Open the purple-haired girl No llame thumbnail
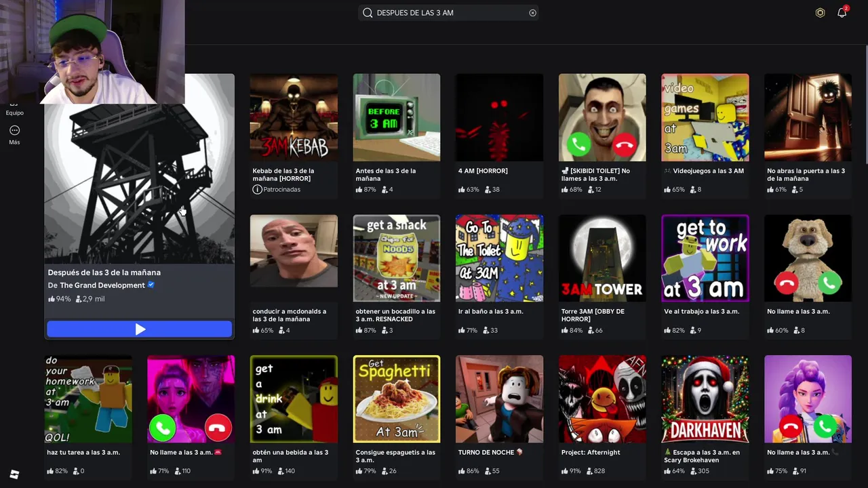This screenshot has height=488, width=868. (808, 399)
